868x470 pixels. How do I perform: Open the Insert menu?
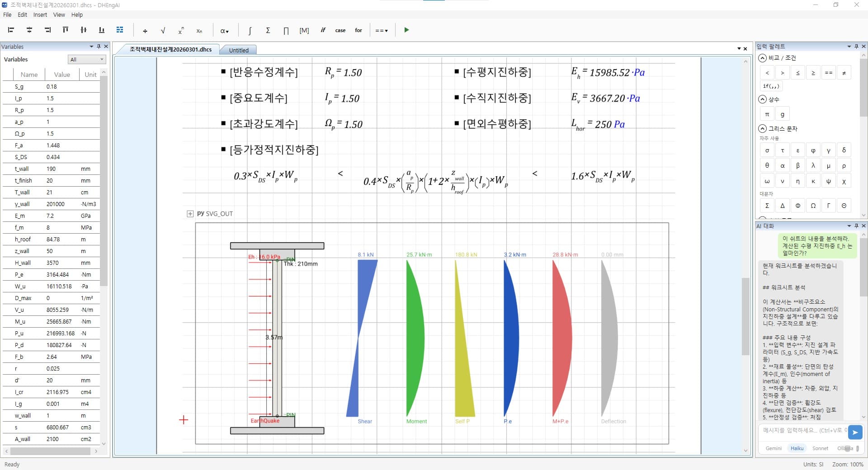[40, 15]
